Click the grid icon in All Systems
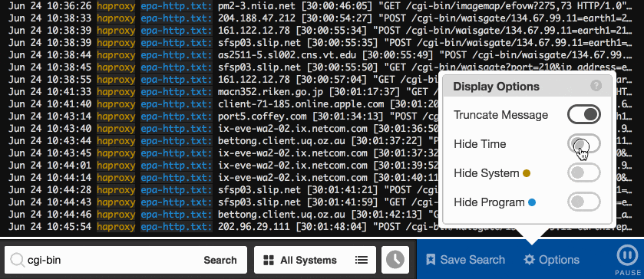The image size is (644, 279). click(269, 260)
